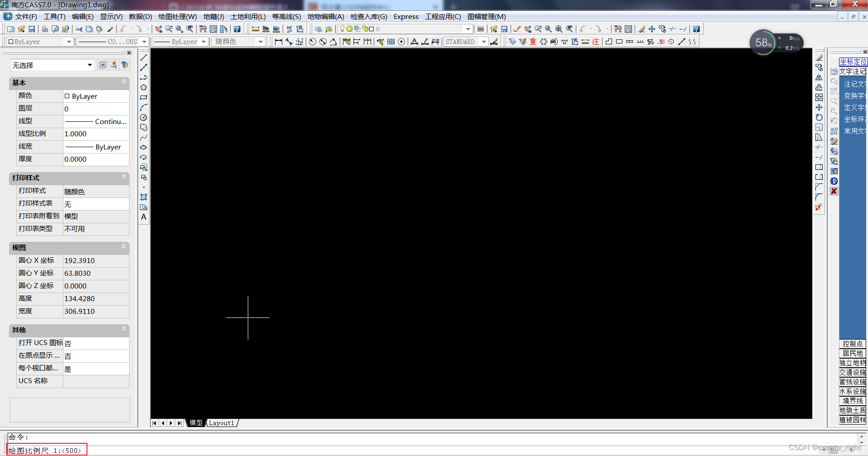Click the 文字注记 button in right panel

coord(853,72)
